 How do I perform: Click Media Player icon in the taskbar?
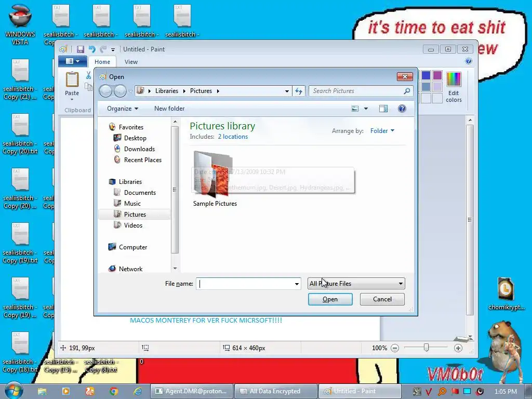pyautogui.click(x=66, y=391)
